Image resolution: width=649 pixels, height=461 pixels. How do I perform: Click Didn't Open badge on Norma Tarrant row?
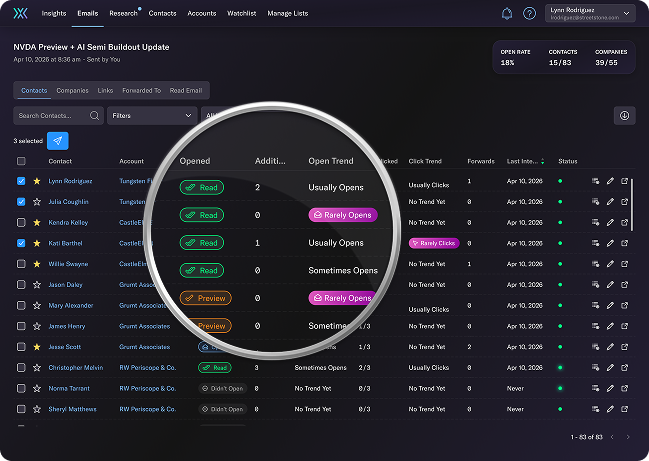[223, 388]
